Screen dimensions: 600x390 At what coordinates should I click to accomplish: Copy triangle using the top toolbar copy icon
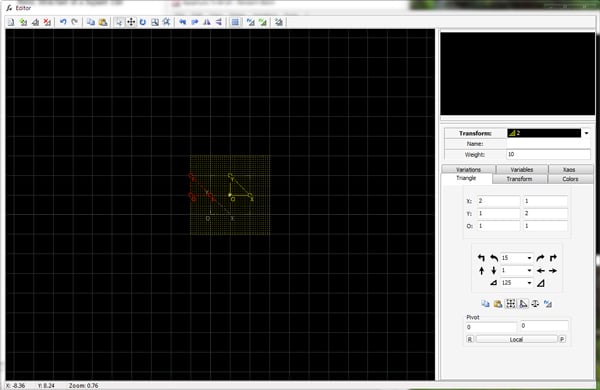tap(91, 22)
